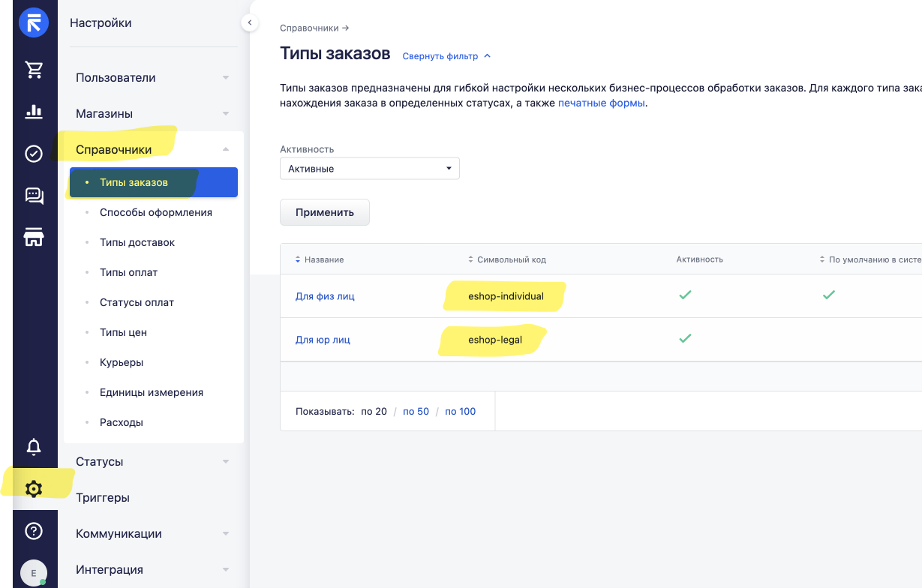Follow the печатные формы link
This screenshot has width=922, height=588.
click(x=601, y=103)
